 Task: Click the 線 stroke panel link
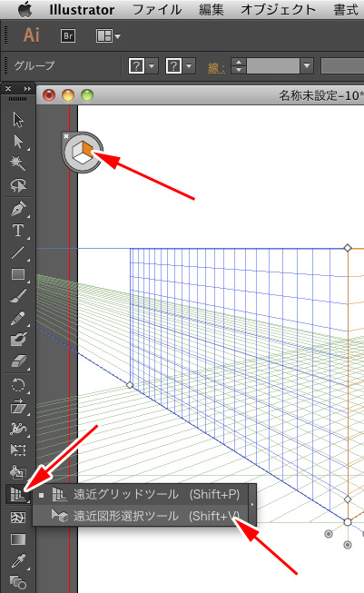216,67
